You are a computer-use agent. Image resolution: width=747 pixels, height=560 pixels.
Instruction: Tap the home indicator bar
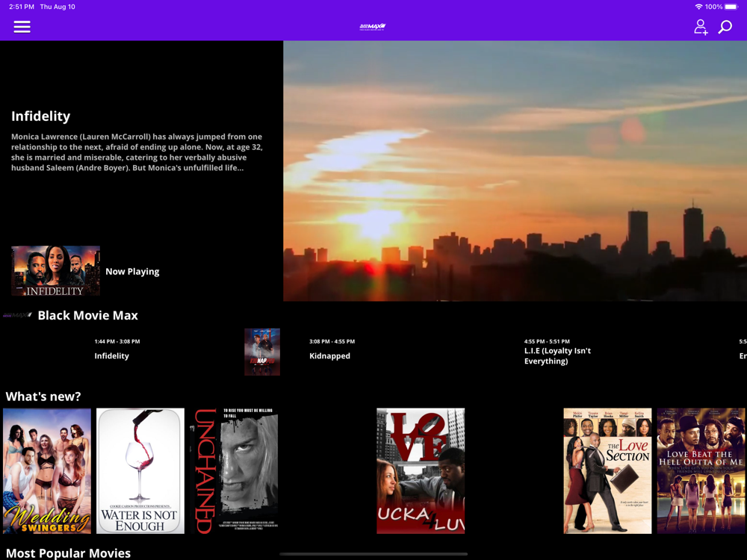(373, 554)
